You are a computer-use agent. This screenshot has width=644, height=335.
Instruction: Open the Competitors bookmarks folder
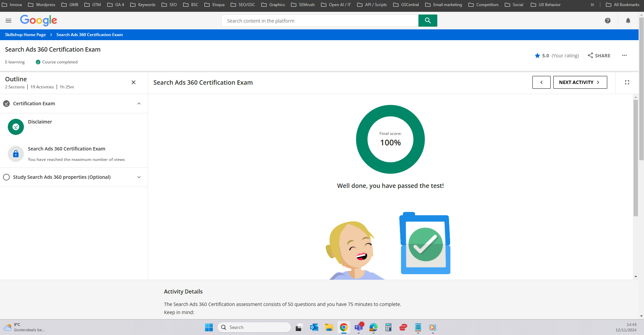coord(484,5)
